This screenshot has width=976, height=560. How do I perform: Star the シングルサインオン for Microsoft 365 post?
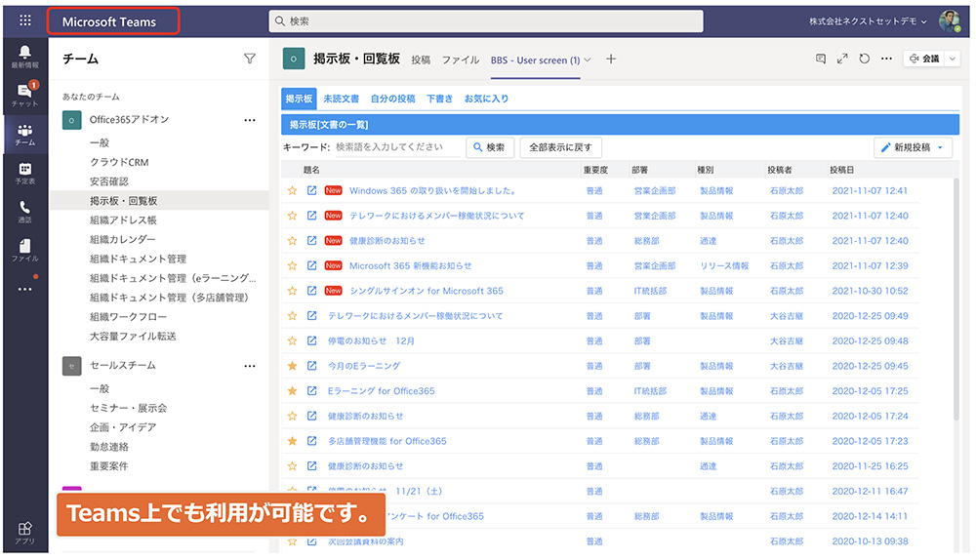pyautogui.click(x=292, y=291)
